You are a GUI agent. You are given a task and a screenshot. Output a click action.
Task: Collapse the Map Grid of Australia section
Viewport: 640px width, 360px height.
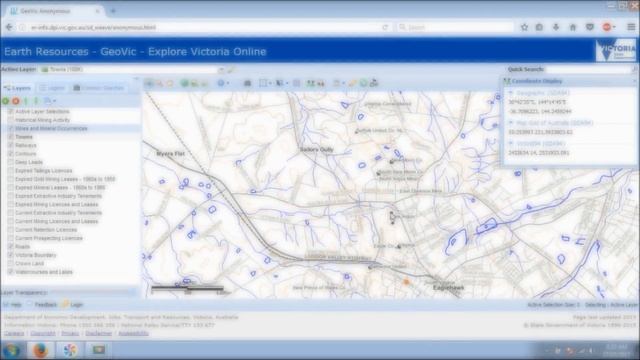(511, 123)
